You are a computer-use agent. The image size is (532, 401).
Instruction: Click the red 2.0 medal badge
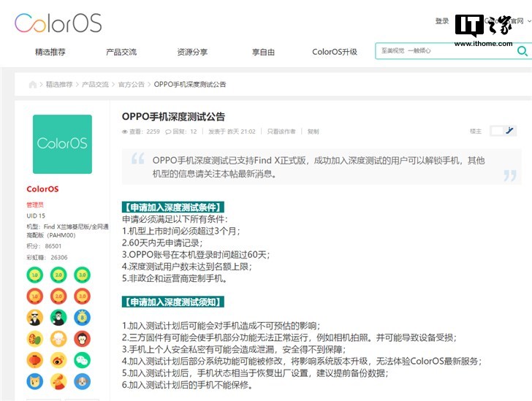click(58, 296)
